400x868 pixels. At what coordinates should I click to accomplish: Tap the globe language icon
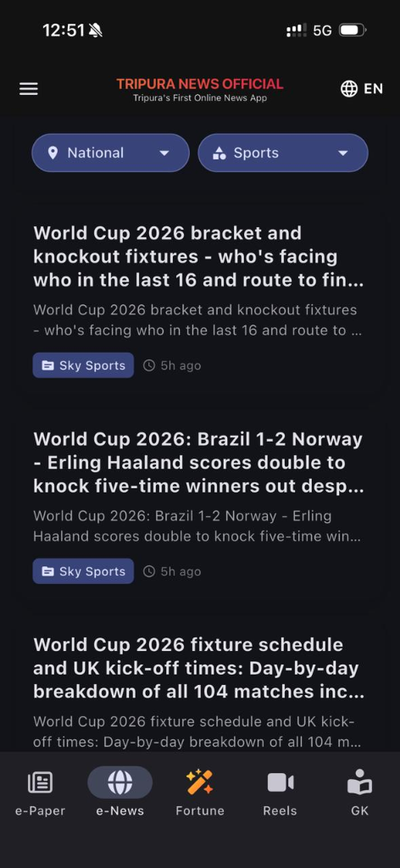point(349,88)
